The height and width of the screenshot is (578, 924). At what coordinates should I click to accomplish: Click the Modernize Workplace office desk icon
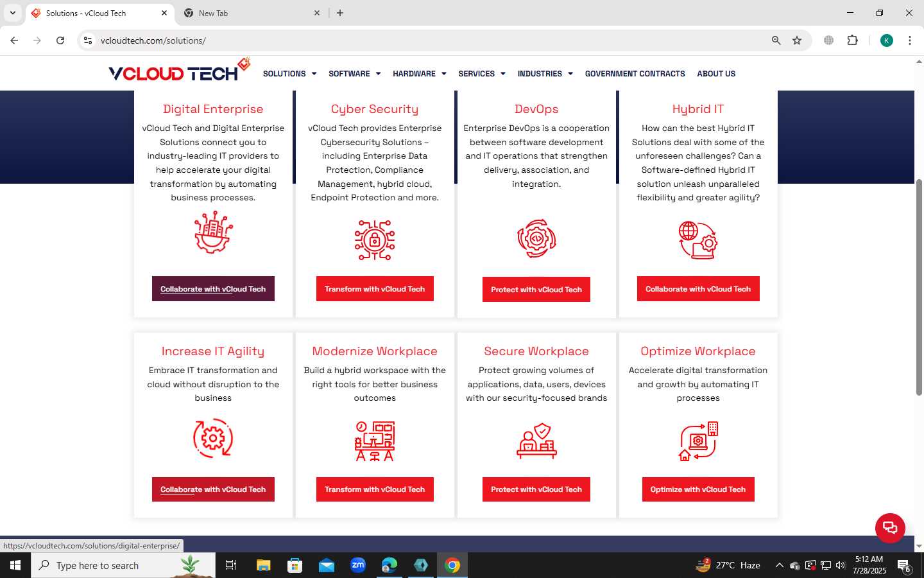coord(375,441)
